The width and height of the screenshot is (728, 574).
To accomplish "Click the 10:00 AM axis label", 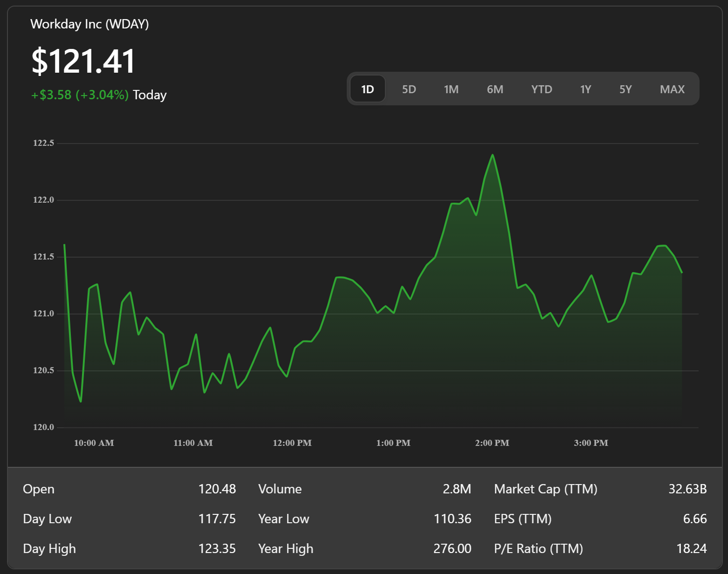I will pos(94,443).
